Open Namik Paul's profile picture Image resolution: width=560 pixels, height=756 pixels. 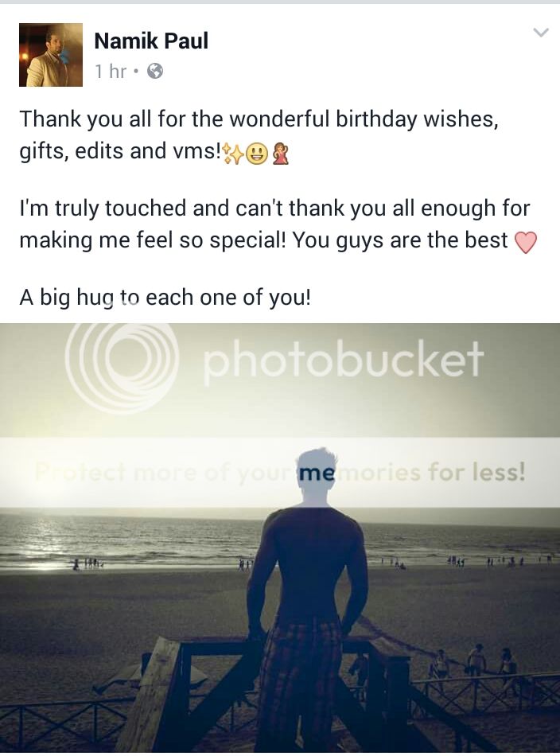(x=51, y=55)
